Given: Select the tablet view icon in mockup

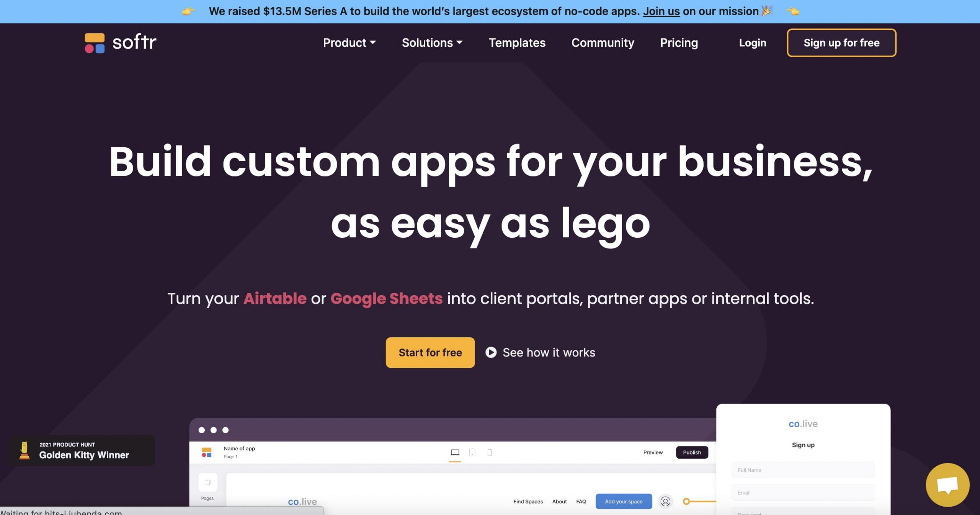Looking at the screenshot, I should pos(472,452).
